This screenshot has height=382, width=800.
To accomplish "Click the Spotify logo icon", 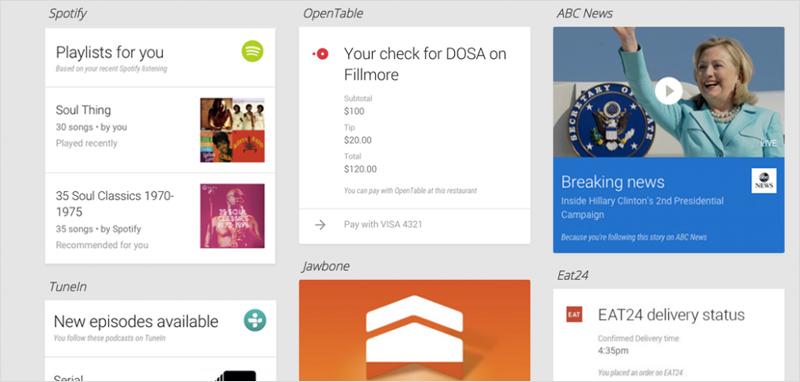I will click(252, 52).
